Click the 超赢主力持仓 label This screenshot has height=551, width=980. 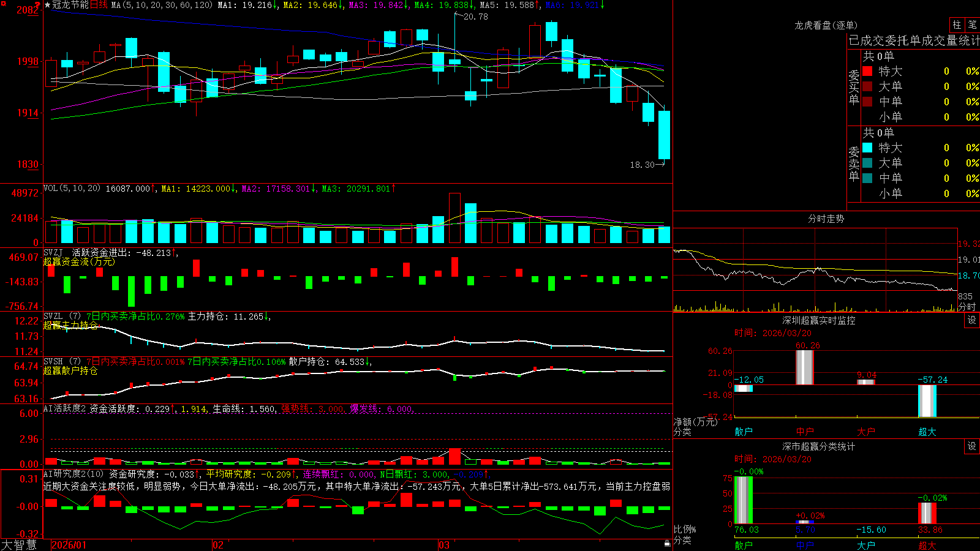70,325
